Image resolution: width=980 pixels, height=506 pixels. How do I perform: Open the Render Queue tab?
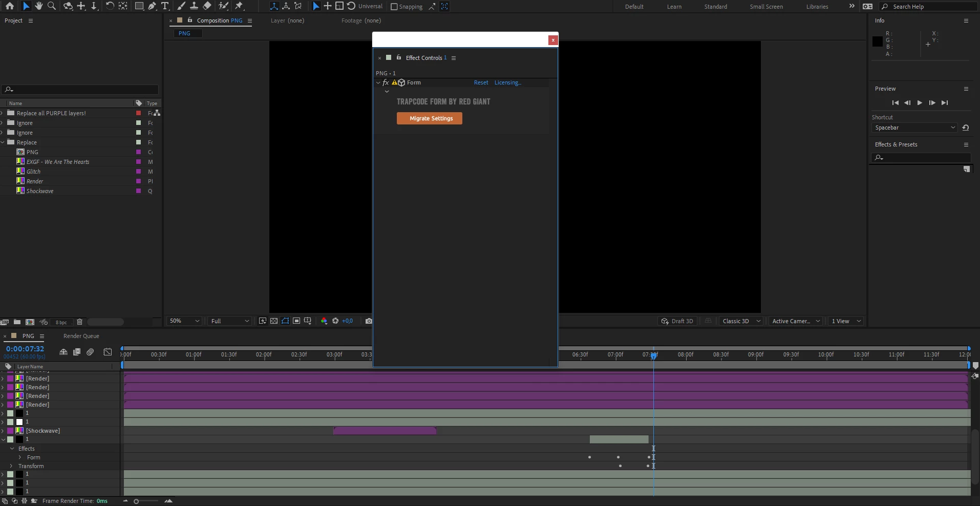click(81, 336)
